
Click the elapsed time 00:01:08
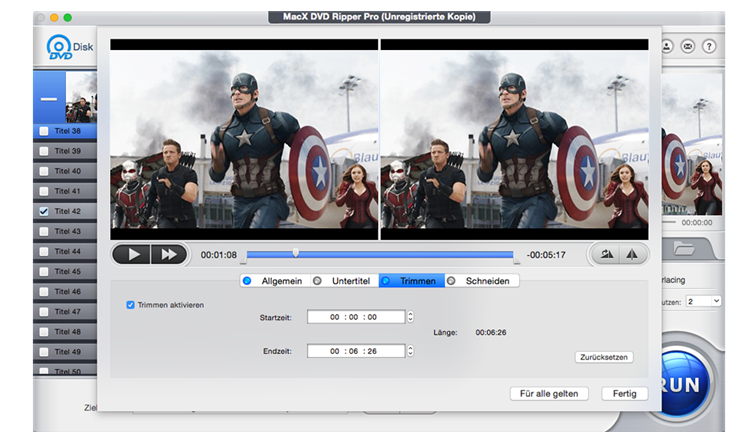tap(219, 255)
